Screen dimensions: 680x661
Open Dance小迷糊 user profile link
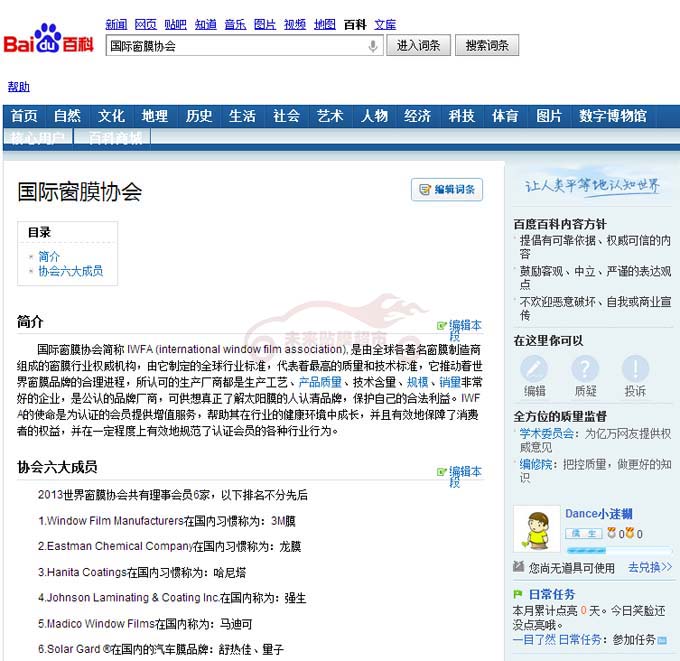coord(598,514)
